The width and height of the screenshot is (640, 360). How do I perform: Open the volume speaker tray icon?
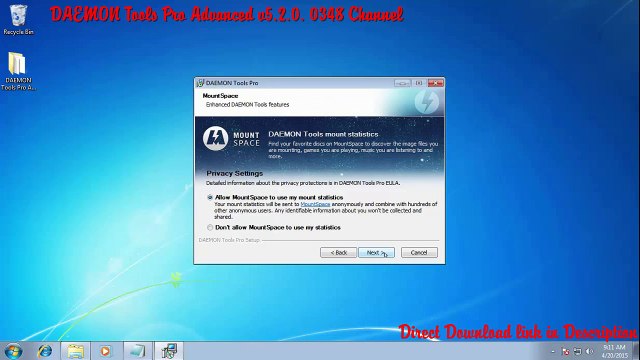point(589,351)
